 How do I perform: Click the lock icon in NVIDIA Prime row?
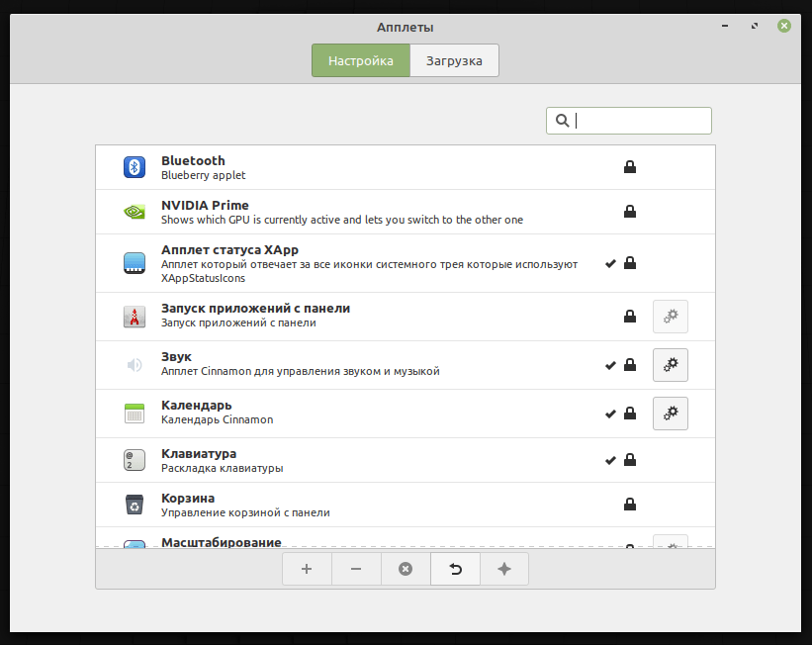pos(630,212)
